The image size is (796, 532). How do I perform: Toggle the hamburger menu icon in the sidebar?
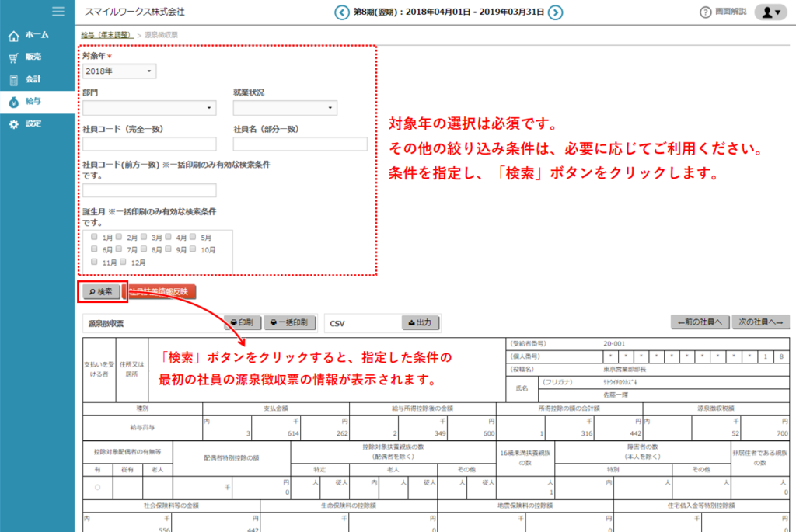(x=58, y=11)
